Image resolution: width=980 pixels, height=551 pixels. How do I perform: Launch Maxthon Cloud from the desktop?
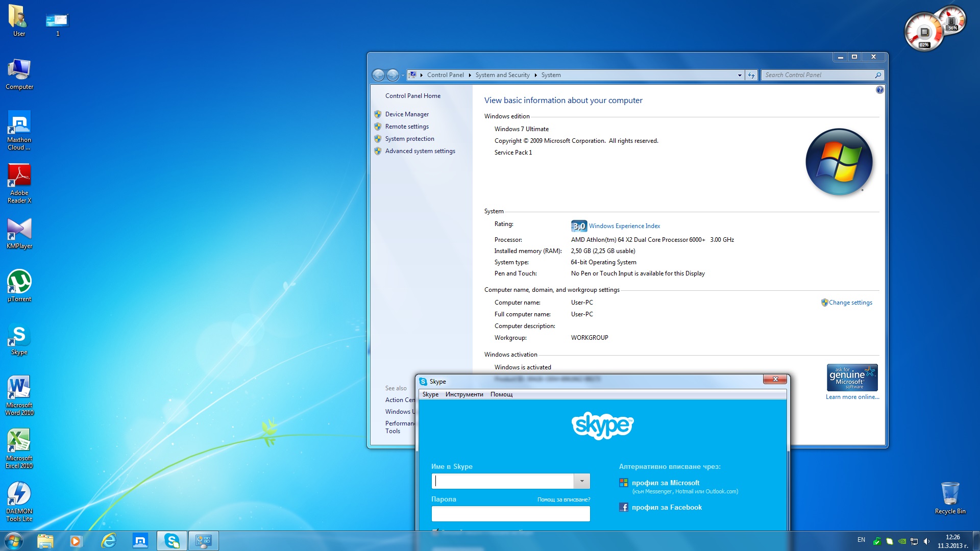pyautogui.click(x=19, y=130)
